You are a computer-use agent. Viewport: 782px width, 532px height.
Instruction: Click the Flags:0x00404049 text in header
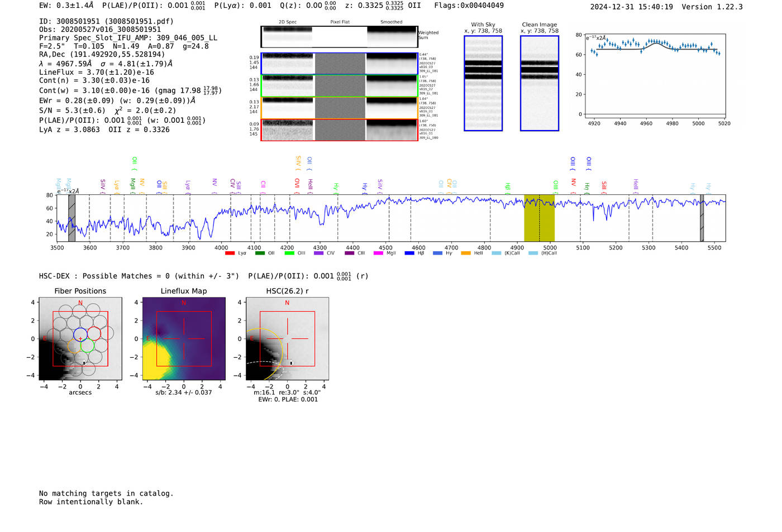[469, 6]
